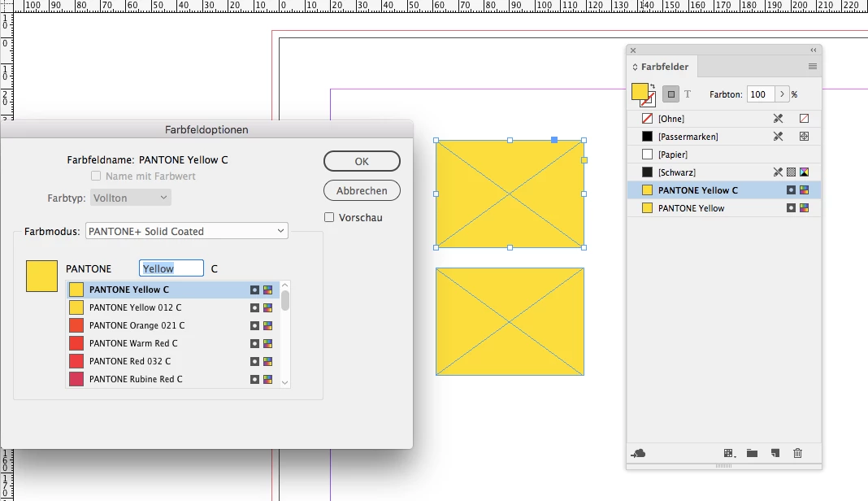Select PANTONE Red 032 C in list
The height and width of the screenshot is (501, 868).
pos(173,361)
